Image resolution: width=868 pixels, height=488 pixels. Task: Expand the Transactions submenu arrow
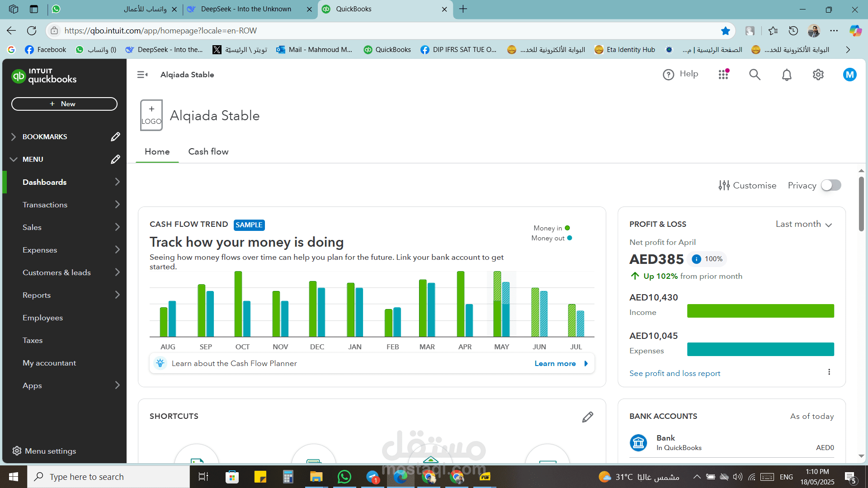pos(118,204)
